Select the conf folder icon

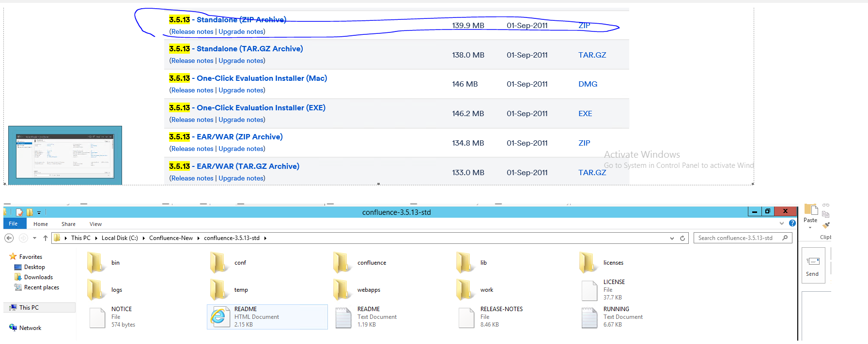coord(218,262)
